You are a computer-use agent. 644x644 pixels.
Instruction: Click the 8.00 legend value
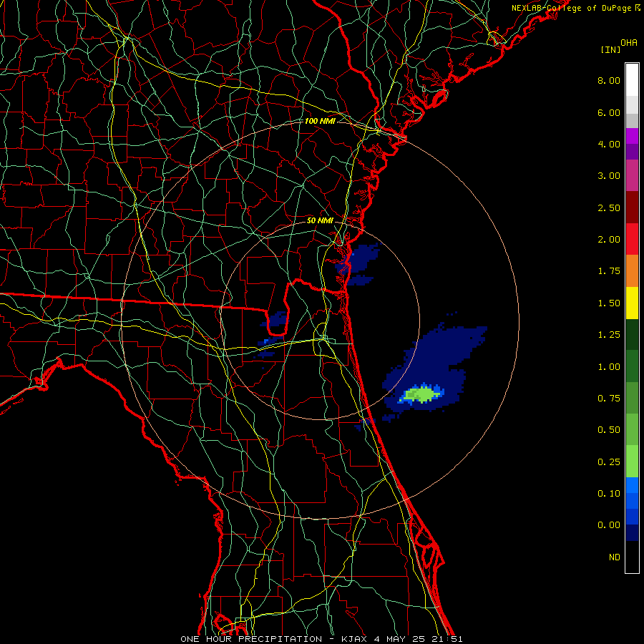pos(609,80)
